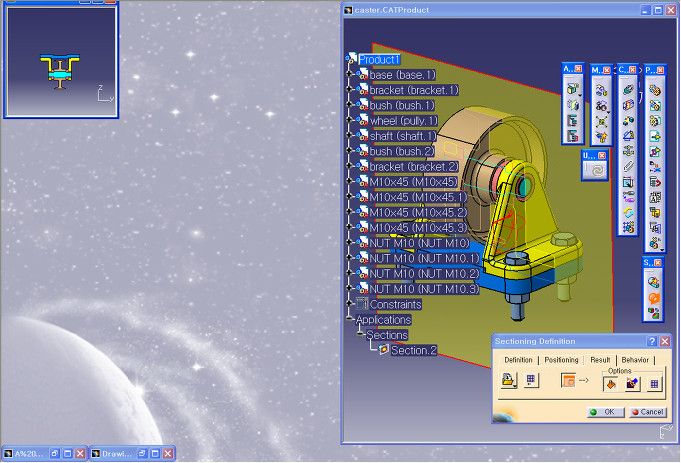Expand the bracket (bracket.1) tree node
Screen dimensions: 681x463
(350, 90)
